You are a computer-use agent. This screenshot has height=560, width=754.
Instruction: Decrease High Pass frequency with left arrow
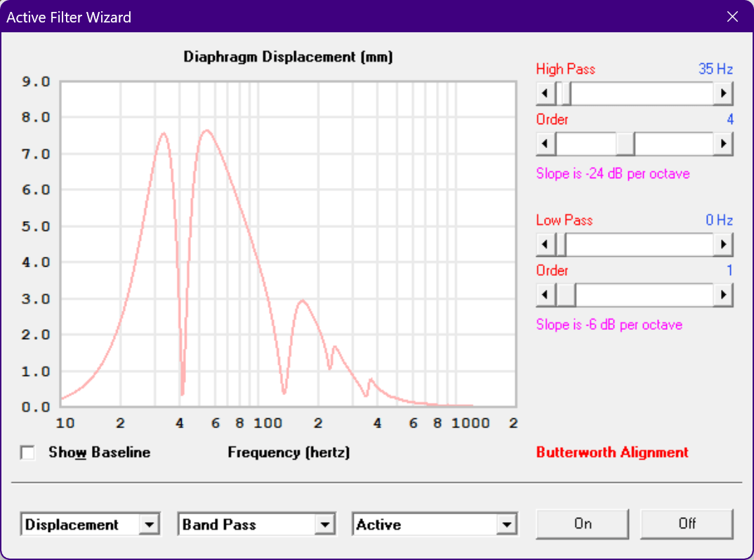point(545,93)
